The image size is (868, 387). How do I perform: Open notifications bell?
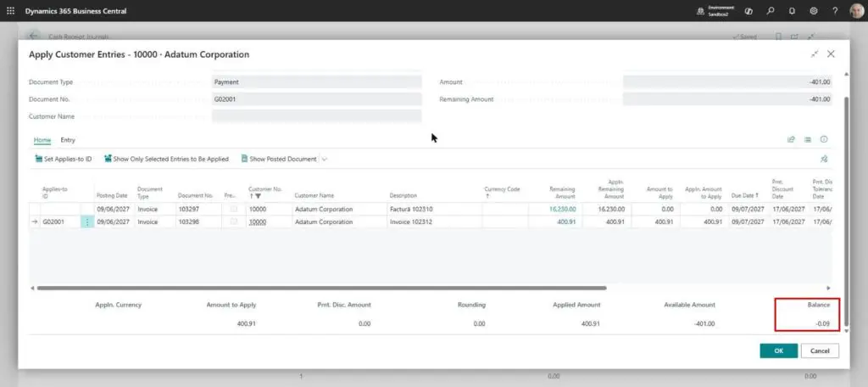tap(792, 10)
